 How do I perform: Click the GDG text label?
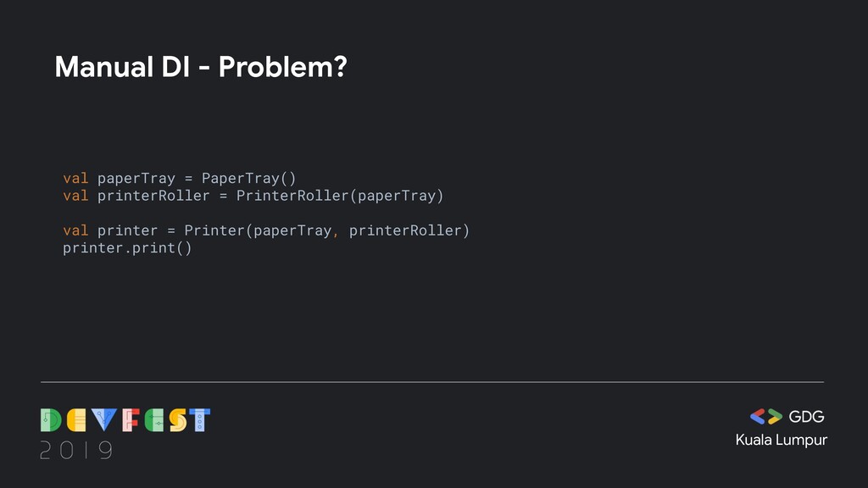(807, 417)
